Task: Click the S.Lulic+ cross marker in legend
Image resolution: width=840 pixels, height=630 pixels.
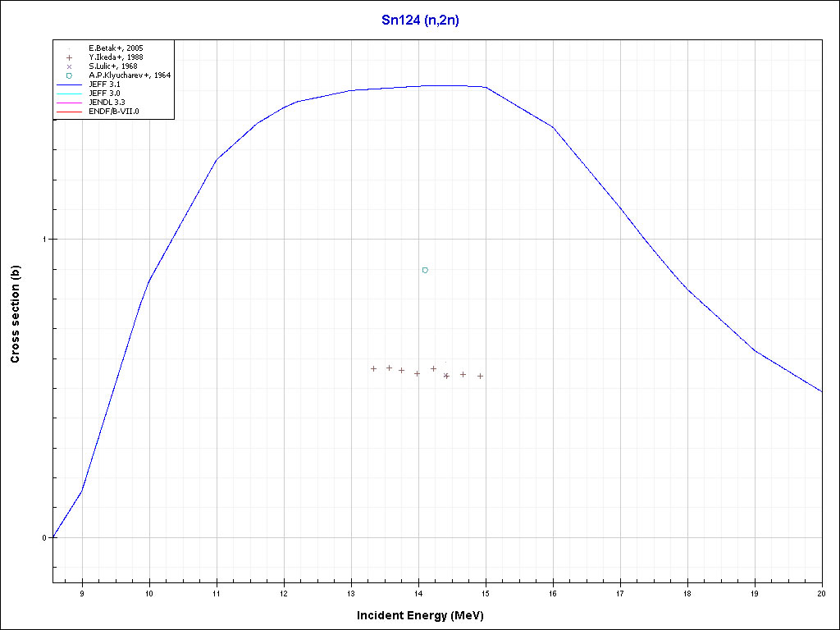Action: [x=70, y=66]
